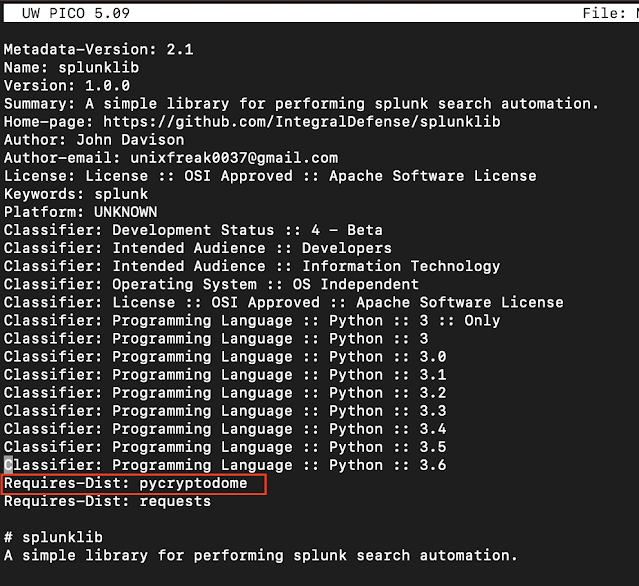The height and width of the screenshot is (586, 639).
Task: Click the 'Intended Audience :: Developers' line
Action: coord(198,248)
